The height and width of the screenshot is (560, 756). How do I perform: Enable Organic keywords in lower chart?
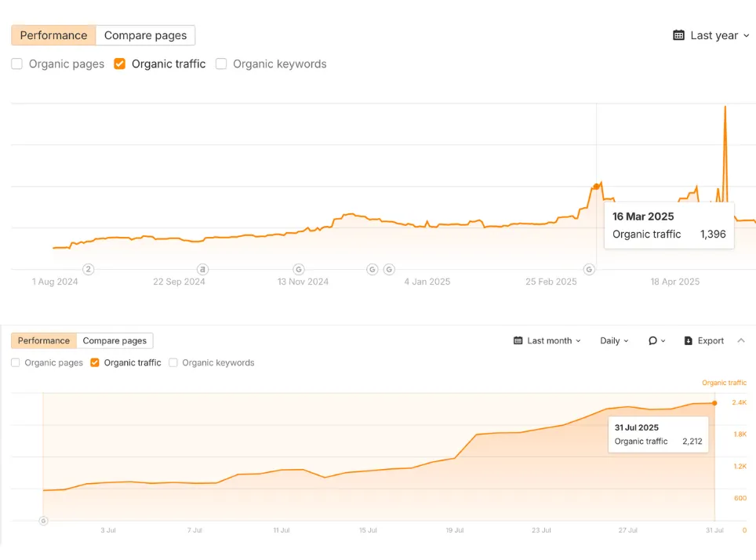click(x=173, y=363)
